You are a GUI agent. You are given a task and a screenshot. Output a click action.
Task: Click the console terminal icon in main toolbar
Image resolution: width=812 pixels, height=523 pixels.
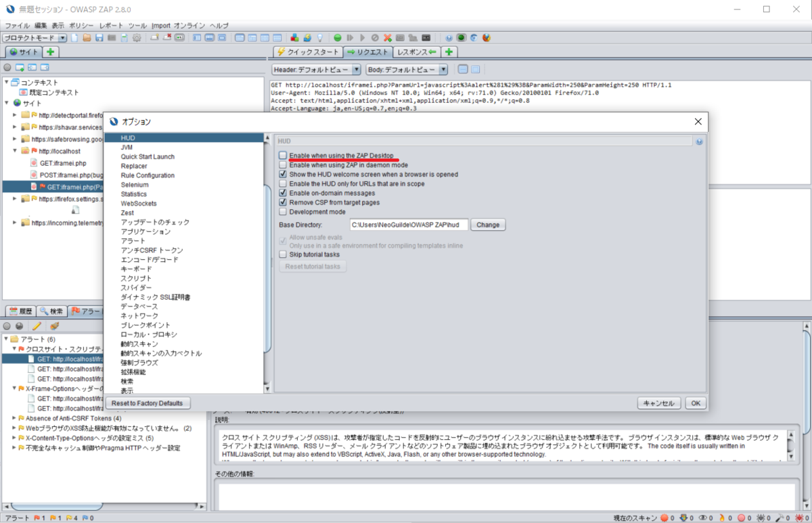click(x=426, y=38)
